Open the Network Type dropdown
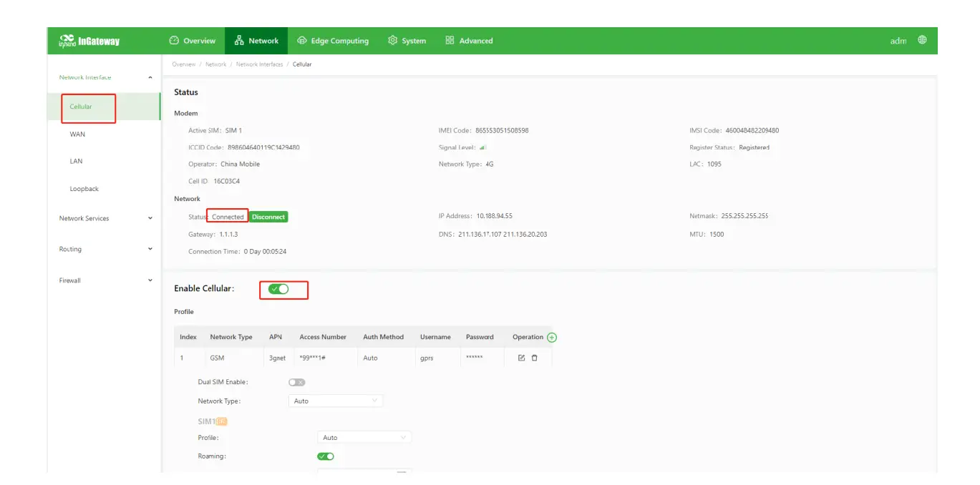Viewport: 980px width, 485px height. click(336, 401)
